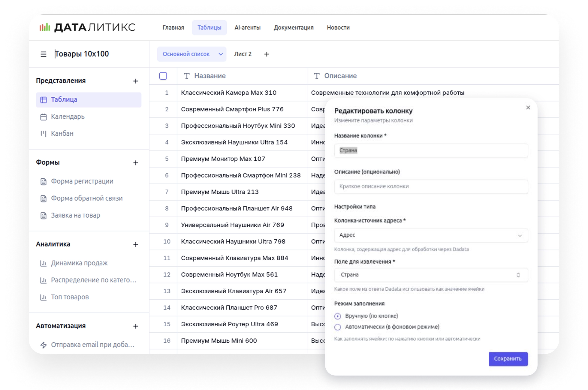
Task: Open the Поле для извлечения selector
Action: (x=431, y=275)
